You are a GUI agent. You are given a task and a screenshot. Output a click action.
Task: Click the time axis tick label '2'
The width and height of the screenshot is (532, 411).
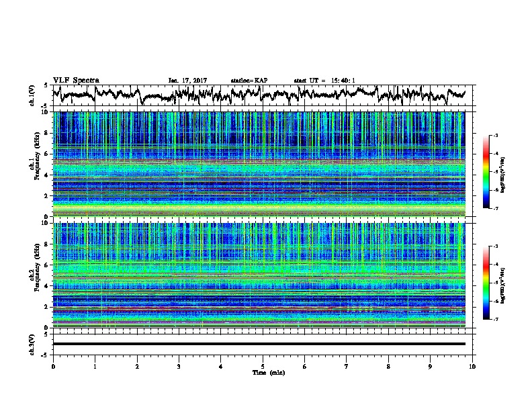point(137,367)
